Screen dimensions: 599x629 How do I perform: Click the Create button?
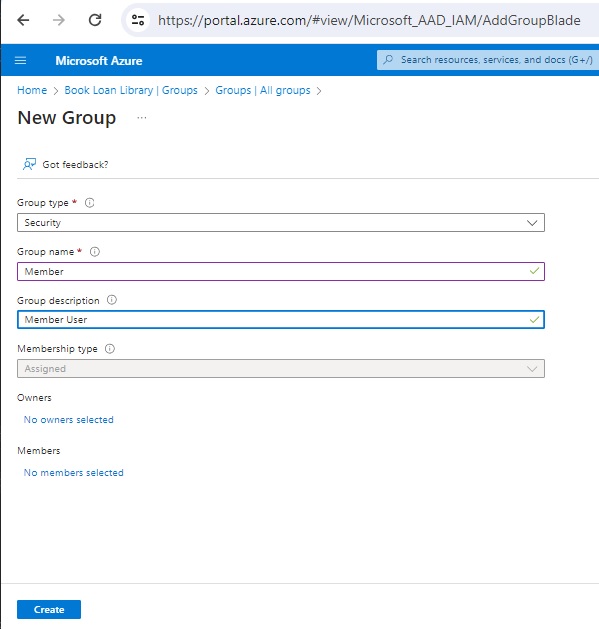(x=49, y=609)
